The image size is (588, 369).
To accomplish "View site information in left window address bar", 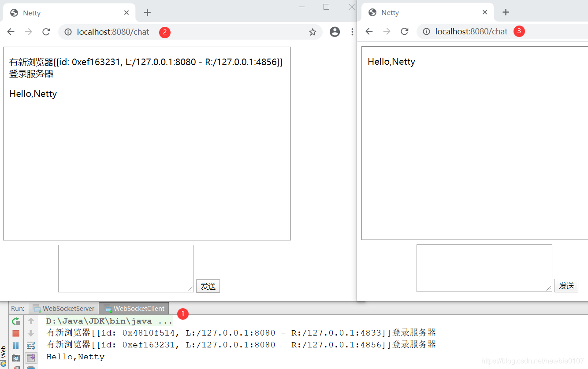I will pos(68,32).
